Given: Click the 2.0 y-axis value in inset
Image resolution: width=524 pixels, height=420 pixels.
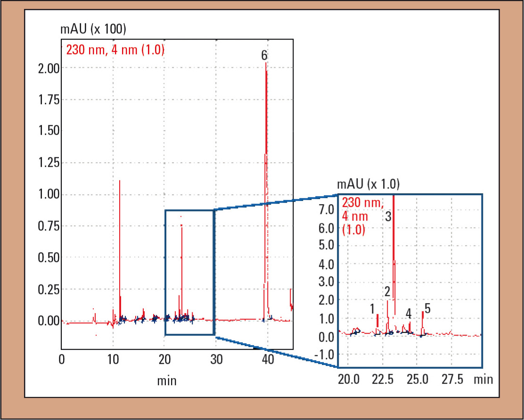Looking at the screenshot, I should 327,300.
